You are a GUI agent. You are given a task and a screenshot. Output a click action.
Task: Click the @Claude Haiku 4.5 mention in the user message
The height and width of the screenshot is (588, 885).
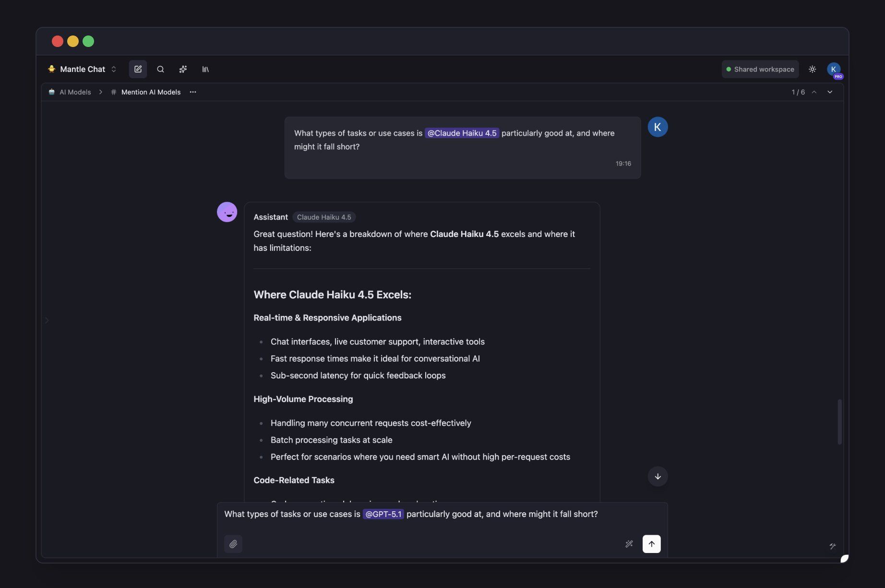pyautogui.click(x=462, y=133)
